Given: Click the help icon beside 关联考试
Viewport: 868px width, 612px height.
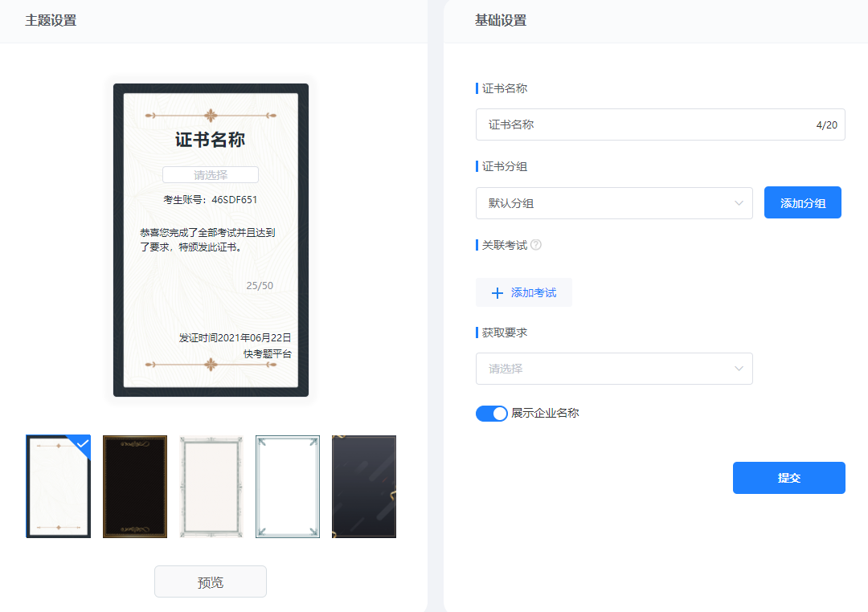Looking at the screenshot, I should [x=536, y=245].
